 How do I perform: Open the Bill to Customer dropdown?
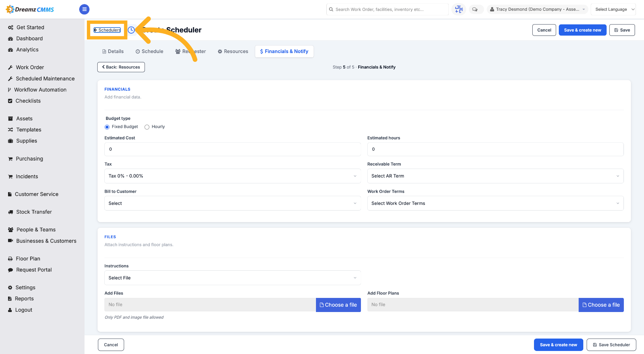pyautogui.click(x=232, y=203)
